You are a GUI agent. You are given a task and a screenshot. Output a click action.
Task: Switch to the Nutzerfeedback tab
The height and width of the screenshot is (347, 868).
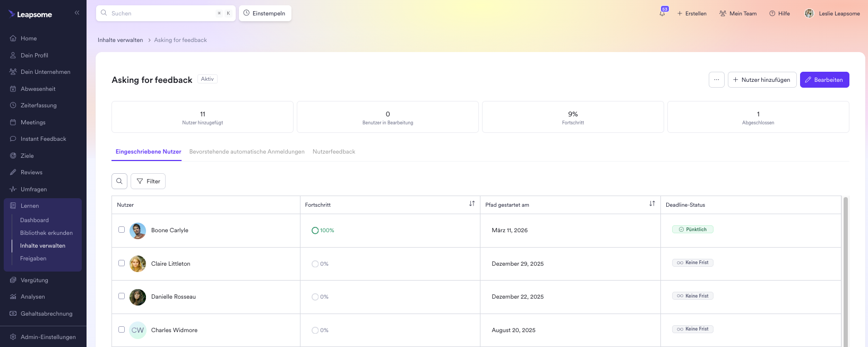pos(333,151)
